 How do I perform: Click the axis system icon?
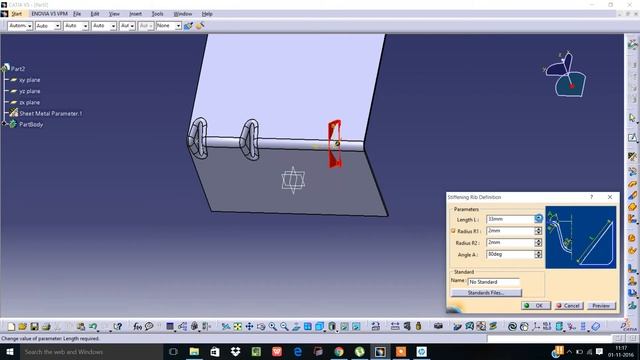(536, 327)
